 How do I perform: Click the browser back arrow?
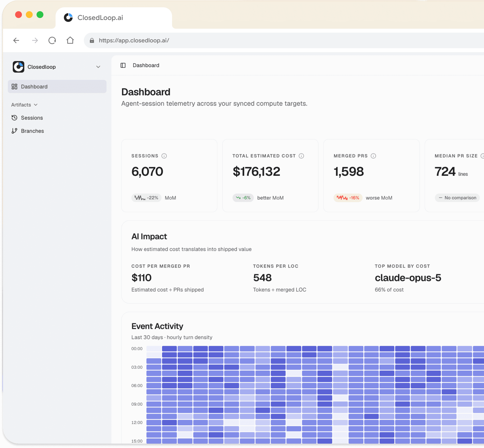click(x=16, y=40)
